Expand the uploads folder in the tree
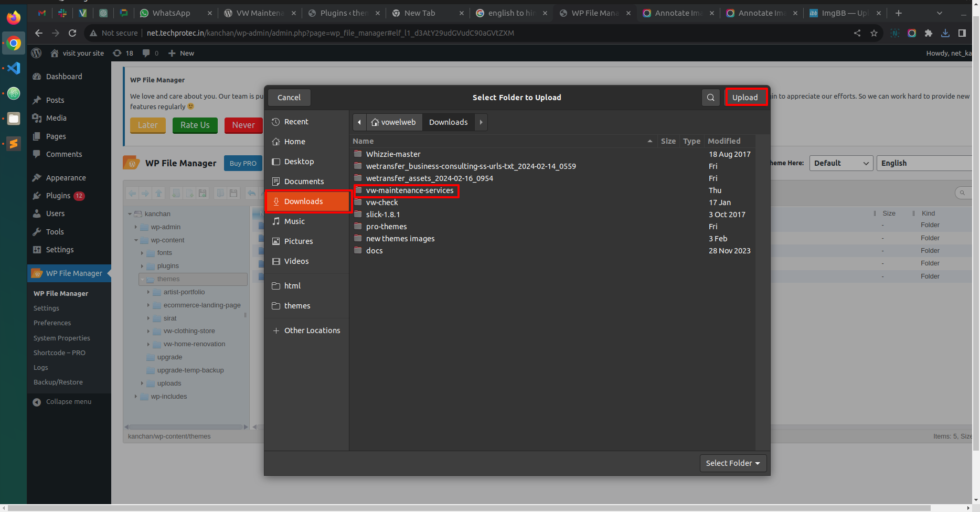 click(142, 383)
